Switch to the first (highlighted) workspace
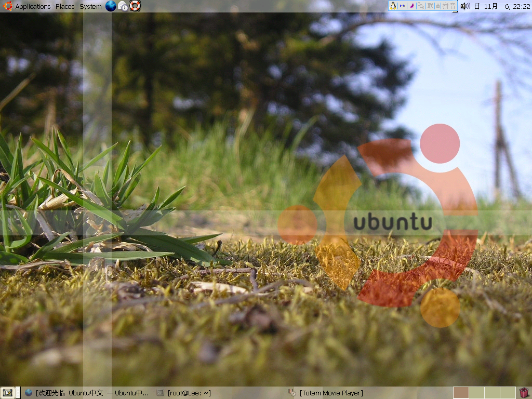 click(461, 393)
